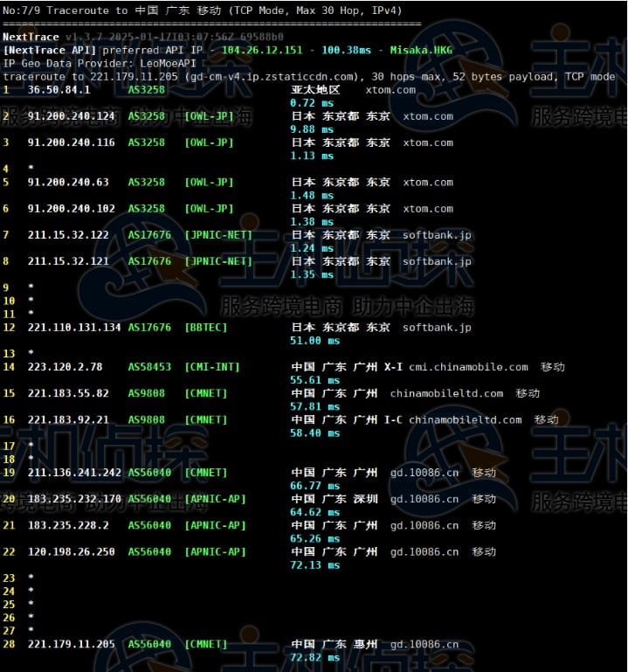Select the LeoMoeAPI provider text

coord(168,64)
